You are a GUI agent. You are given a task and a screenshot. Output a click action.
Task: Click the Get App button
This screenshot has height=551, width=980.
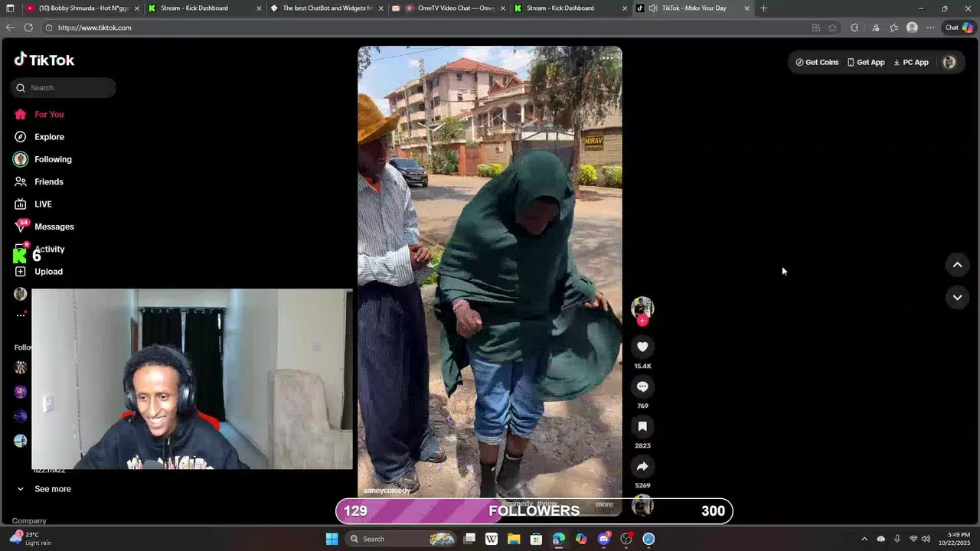[x=866, y=62]
